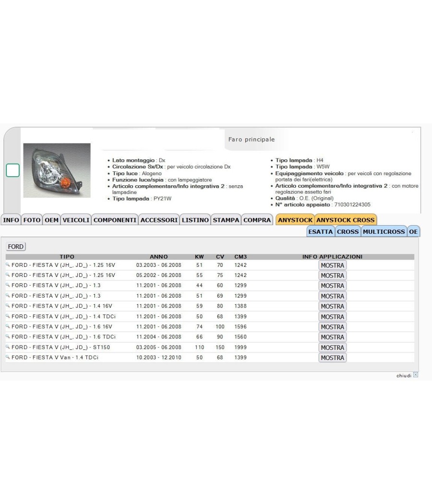
Task: Click the CM3 column header
Action: [x=240, y=256]
